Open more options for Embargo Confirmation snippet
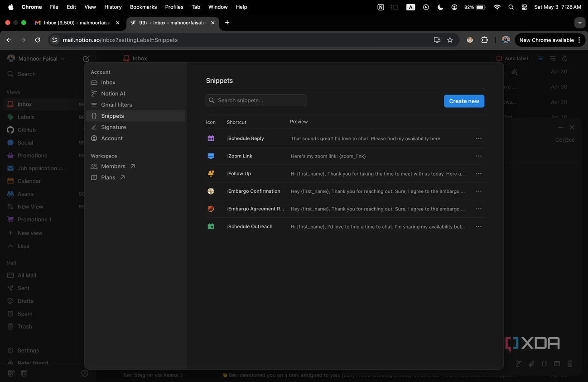This screenshot has width=588, height=382. [479, 191]
